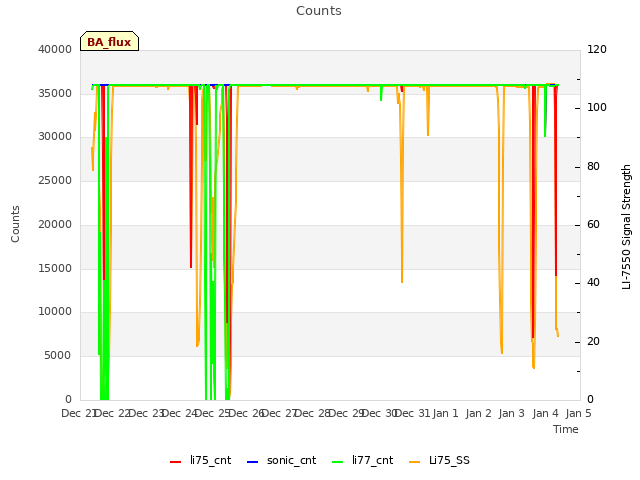This screenshot has width=640, height=480.
Task: Toggle the Li75_SS legend entry
Action: 439,460
